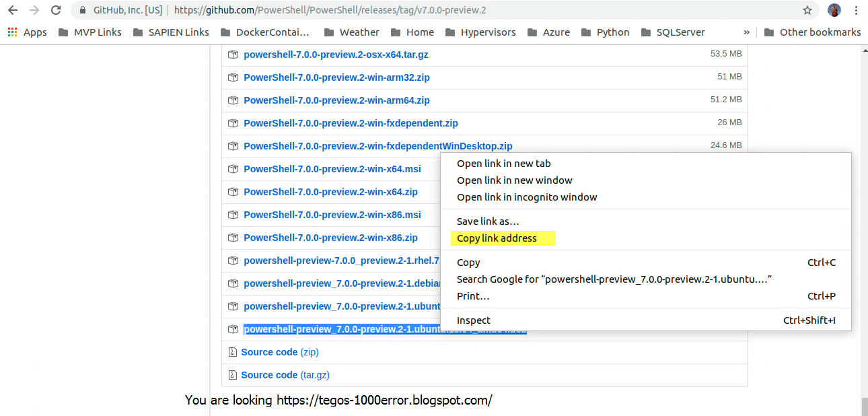Download PowerShell-7.0.0-preview.2-win-arm32.zip
The image size is (868, 416).
pos(336,77)
